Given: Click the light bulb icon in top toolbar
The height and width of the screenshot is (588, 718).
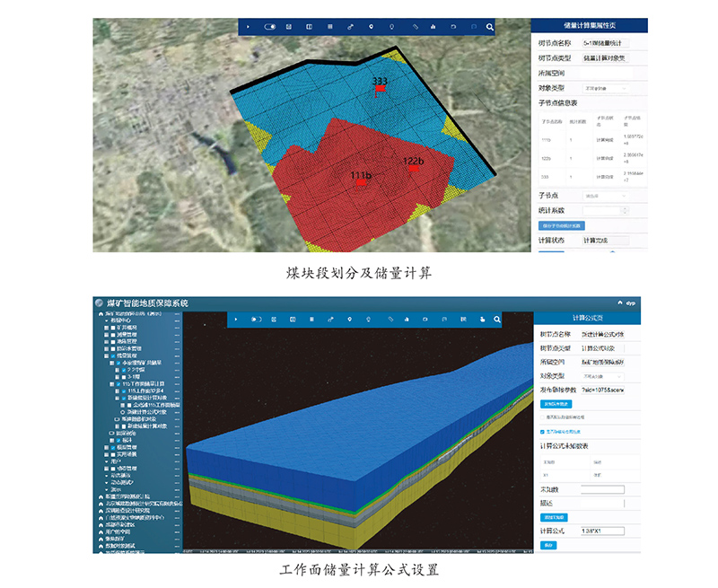Looking at the screenshot, I should pos(392,27).
